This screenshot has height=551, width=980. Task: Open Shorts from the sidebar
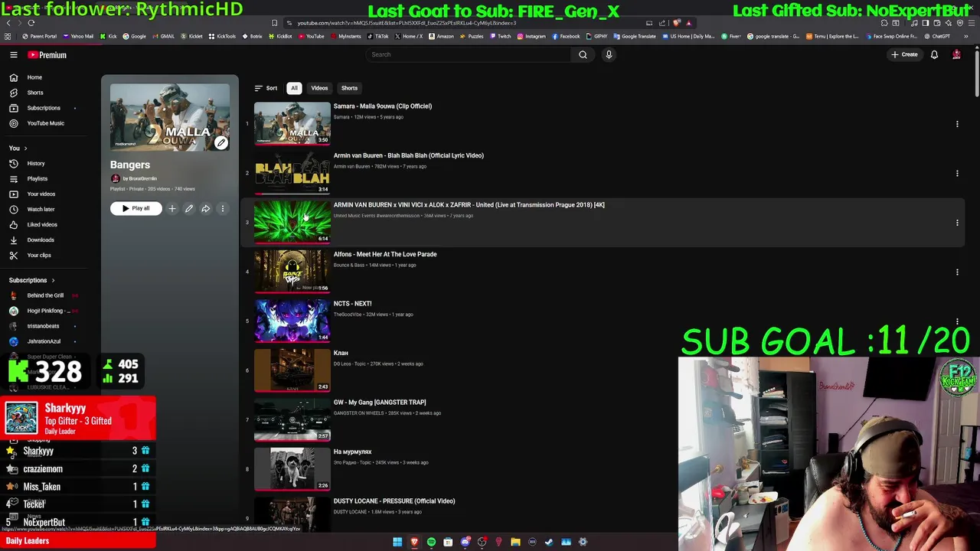click(x=35, y=93)
